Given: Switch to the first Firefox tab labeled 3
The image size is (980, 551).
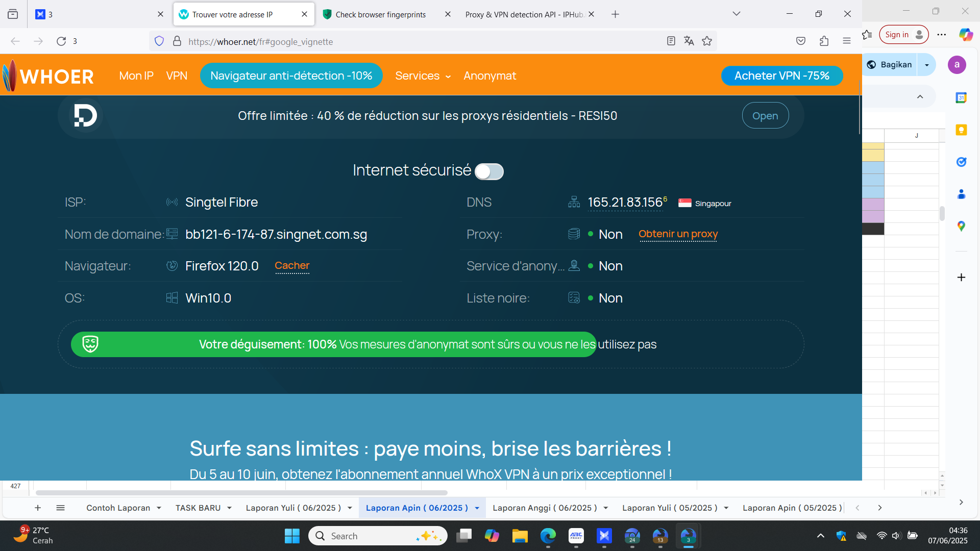Looking at the screenshot, I should pos(99,14).
